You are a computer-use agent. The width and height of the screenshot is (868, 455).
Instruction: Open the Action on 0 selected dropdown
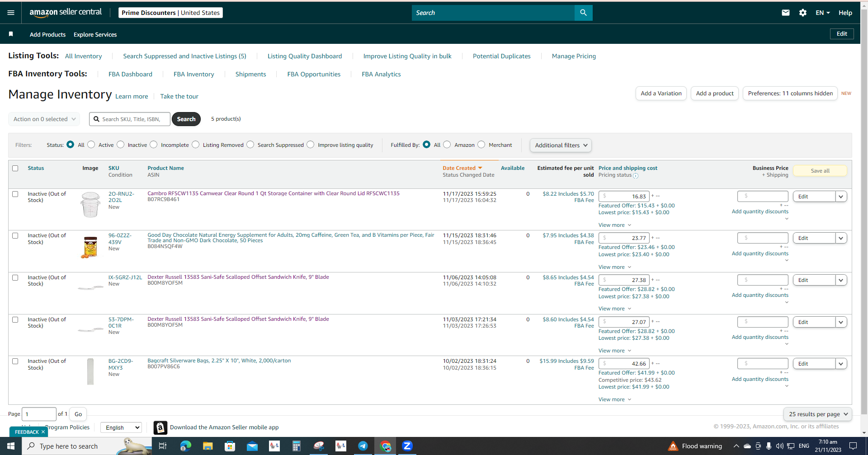(x=44, y=119)
